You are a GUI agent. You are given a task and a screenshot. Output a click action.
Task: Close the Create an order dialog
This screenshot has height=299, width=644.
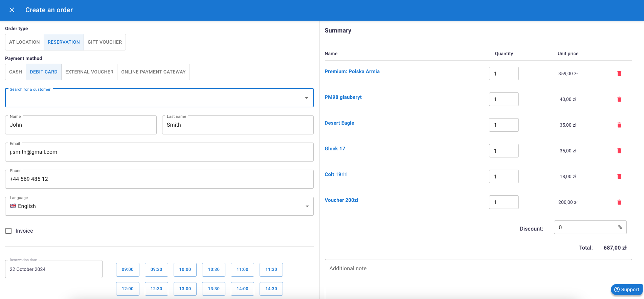click(x=12, y=10)
